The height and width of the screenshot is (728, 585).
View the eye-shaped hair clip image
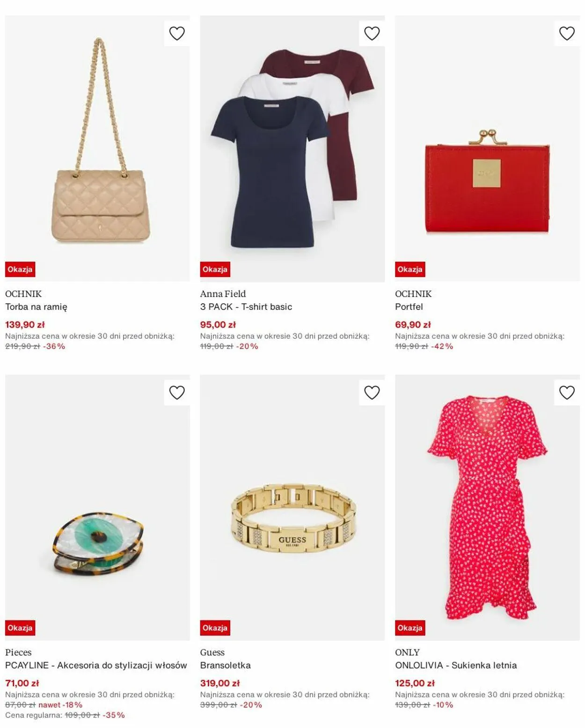pos(97,507)
